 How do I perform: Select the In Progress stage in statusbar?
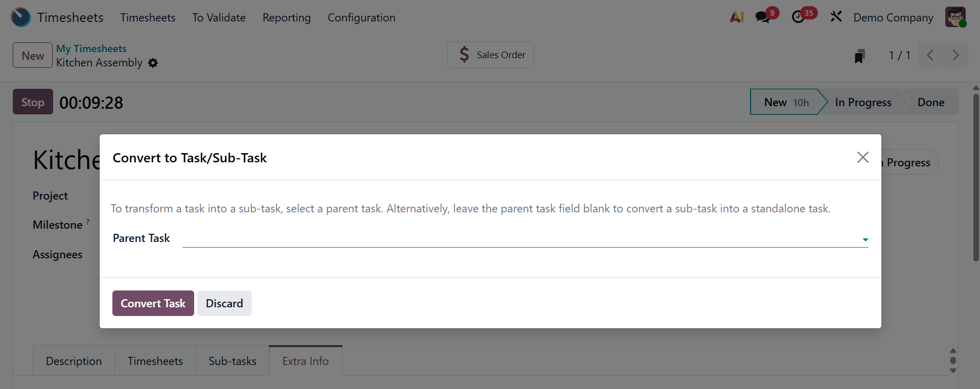pyautogui.click(x=863, y=102)
